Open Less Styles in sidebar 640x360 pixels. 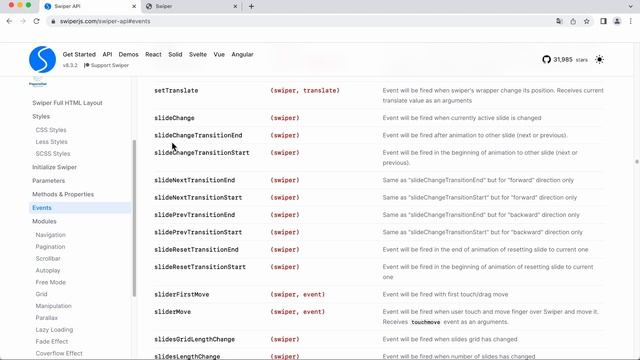51,142
